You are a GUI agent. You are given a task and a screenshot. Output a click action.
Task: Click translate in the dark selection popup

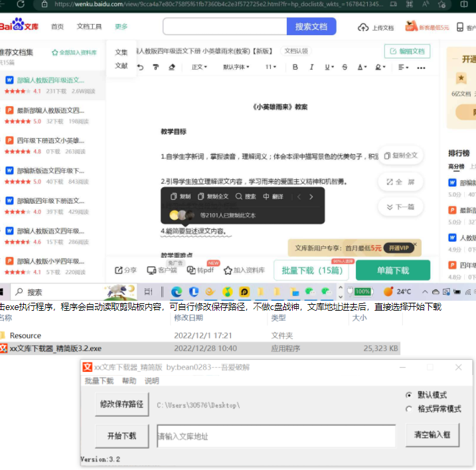[x=273, y=196]
